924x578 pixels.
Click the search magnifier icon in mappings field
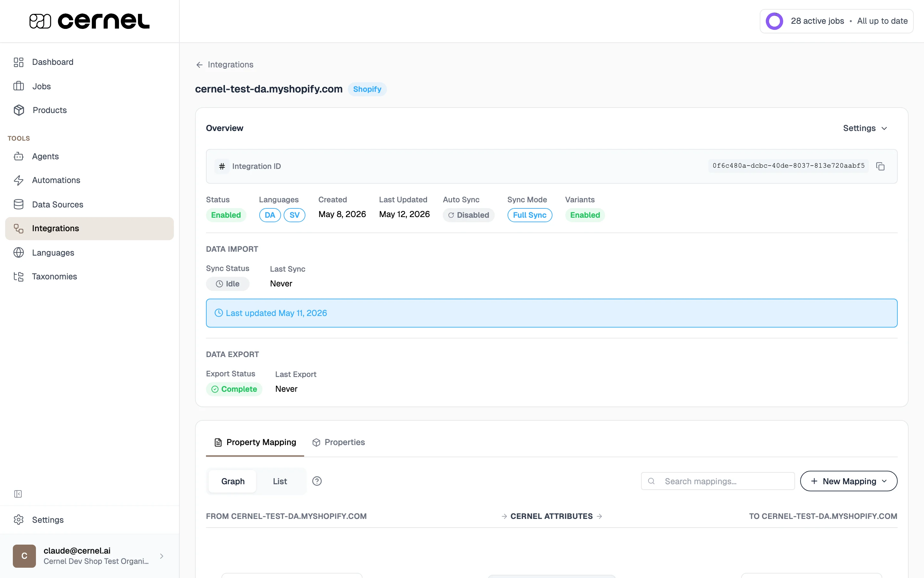coord(651,481)
